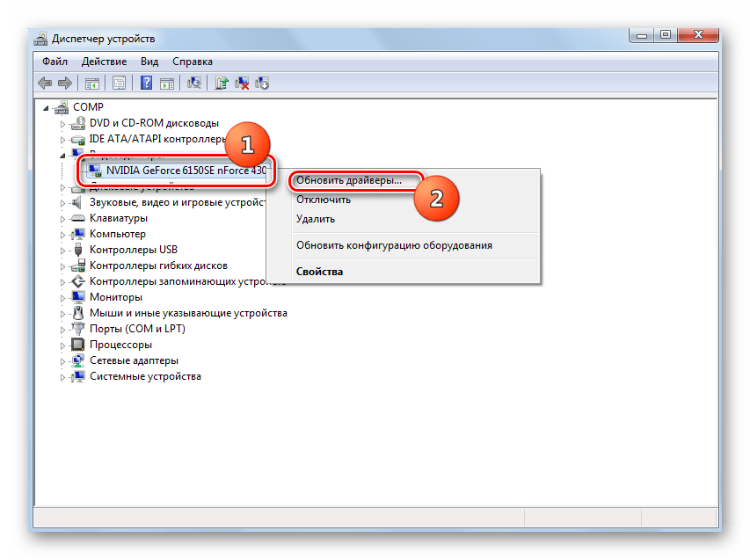Choose Обновить конфигурацию оборудования in context menu
Screen dimensions: 750x560
(394, 245)
